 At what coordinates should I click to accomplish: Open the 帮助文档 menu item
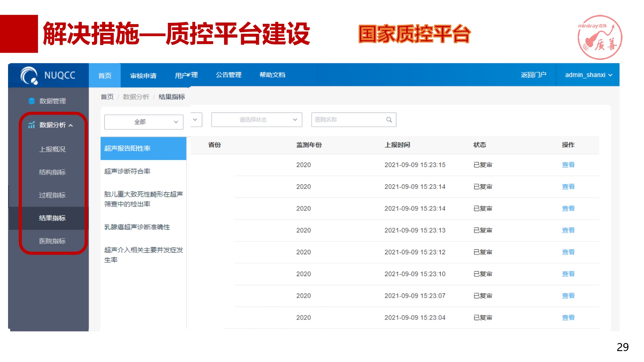pos(272,75)
